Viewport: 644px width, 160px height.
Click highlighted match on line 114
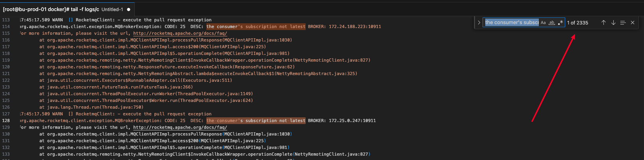click(x=256, y=26)
